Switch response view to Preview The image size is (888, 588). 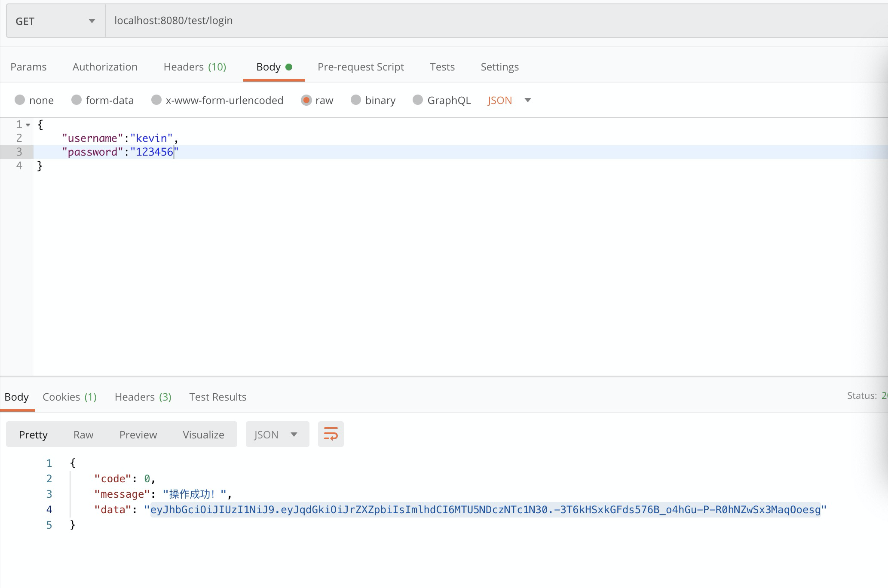pyautogui.click(x=138, y=435)
